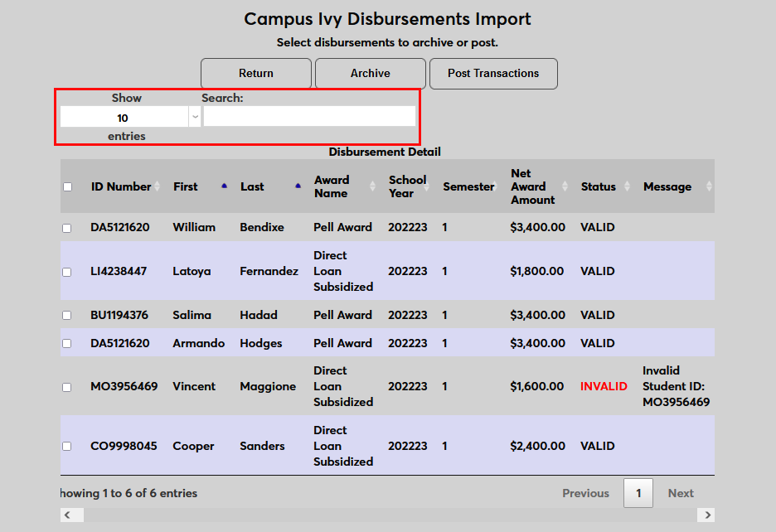Click Post Transactions button
The width and height of the screenshot is (776, 532).
pos(493,73)
